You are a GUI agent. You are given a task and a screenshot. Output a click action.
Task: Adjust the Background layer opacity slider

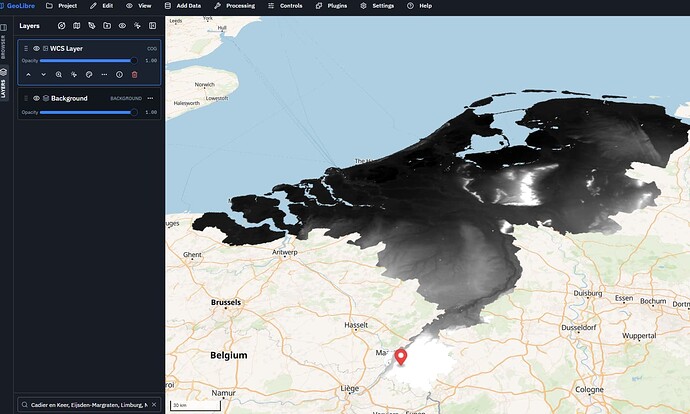[x=88, y=112]
